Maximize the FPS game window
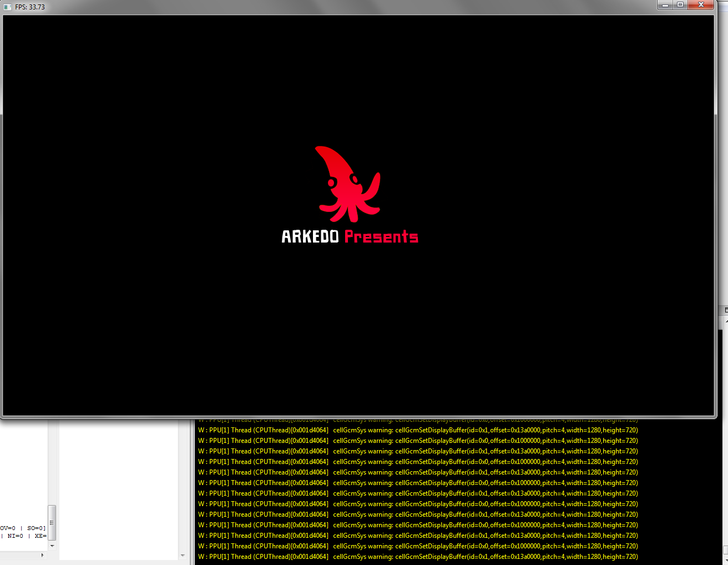 coord(680,5)
